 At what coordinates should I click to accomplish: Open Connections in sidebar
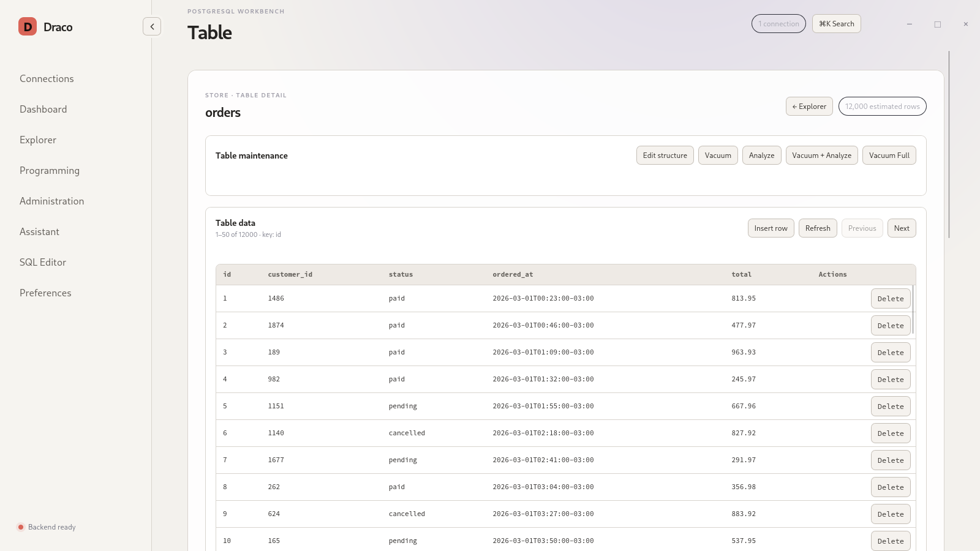click(x=47, y=78)
